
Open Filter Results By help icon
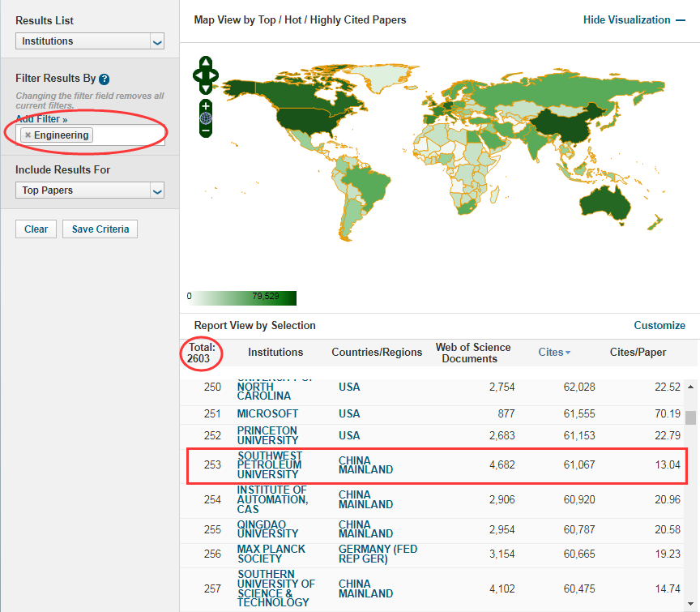104,79
